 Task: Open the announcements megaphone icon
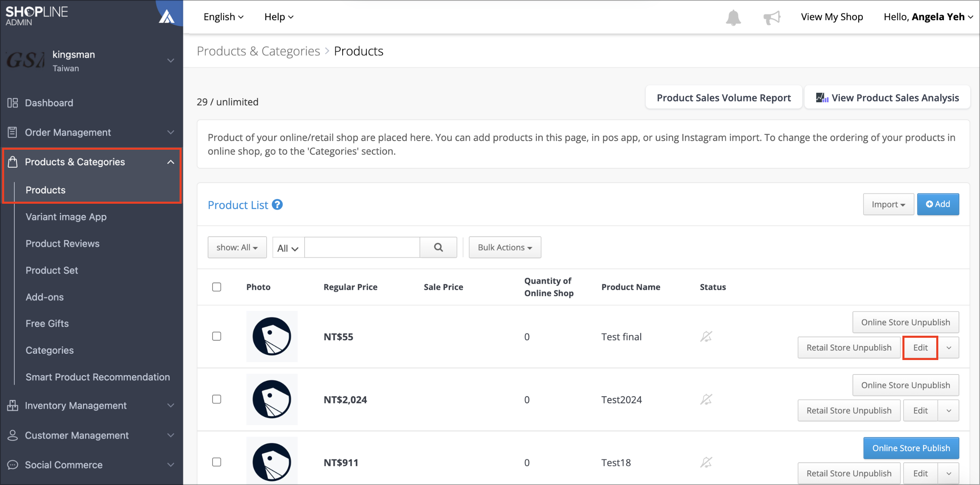[772, 17]
